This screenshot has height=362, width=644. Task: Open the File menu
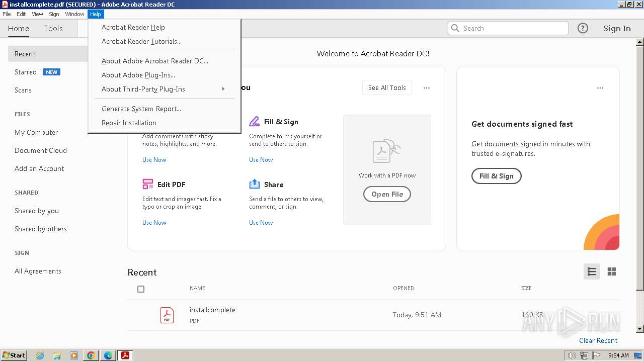click(7, 14)
